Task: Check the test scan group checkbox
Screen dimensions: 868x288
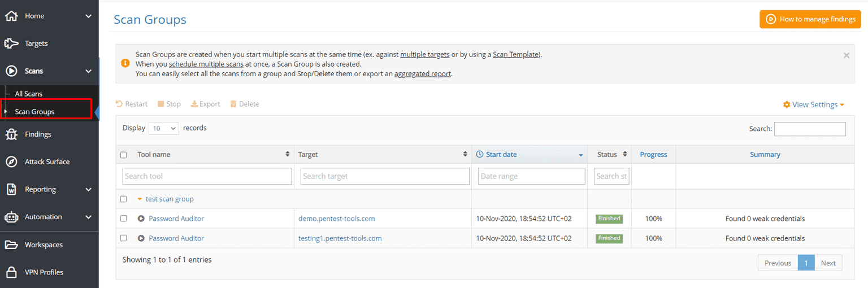Action: [124, 199]
